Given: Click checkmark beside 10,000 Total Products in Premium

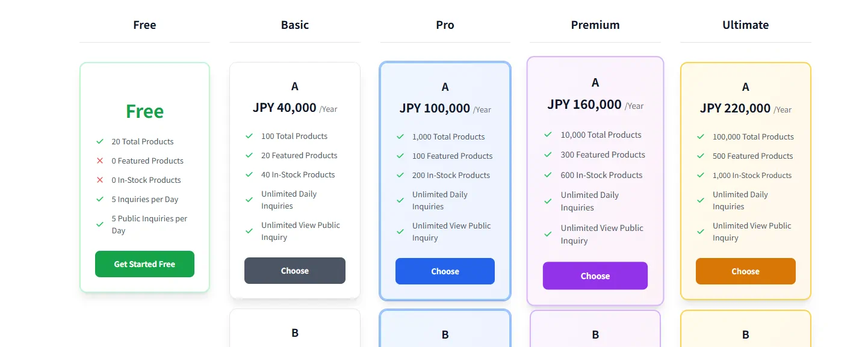Looking at the screenshot, I should tap(548, 135).
